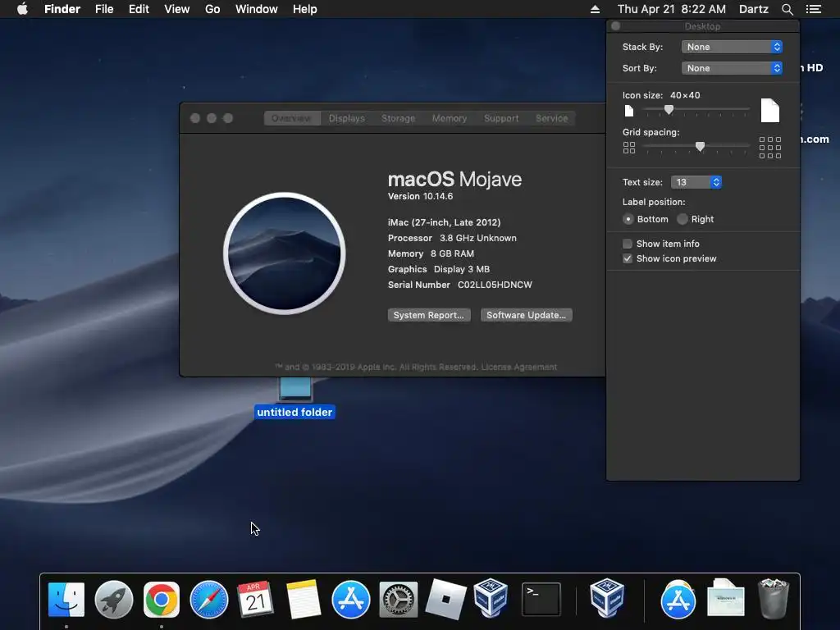840x630 pixels.
Task: Open the Help menu
Action: (x=305, y=9)
